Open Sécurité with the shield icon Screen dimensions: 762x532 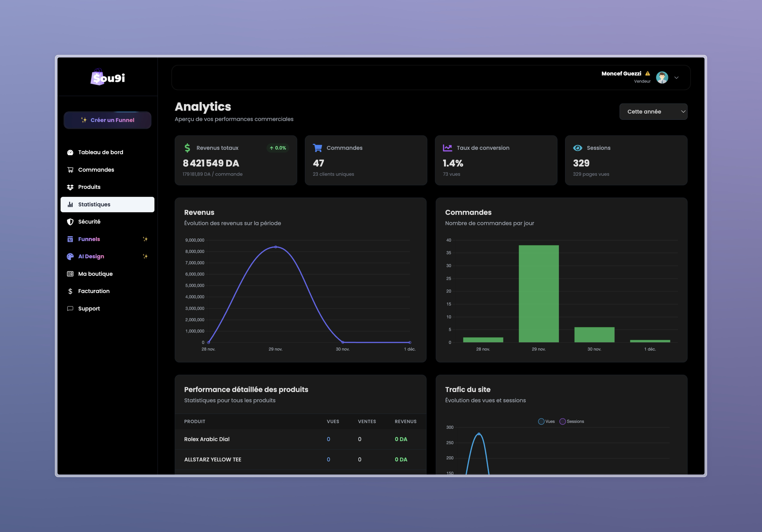[70, 221]
